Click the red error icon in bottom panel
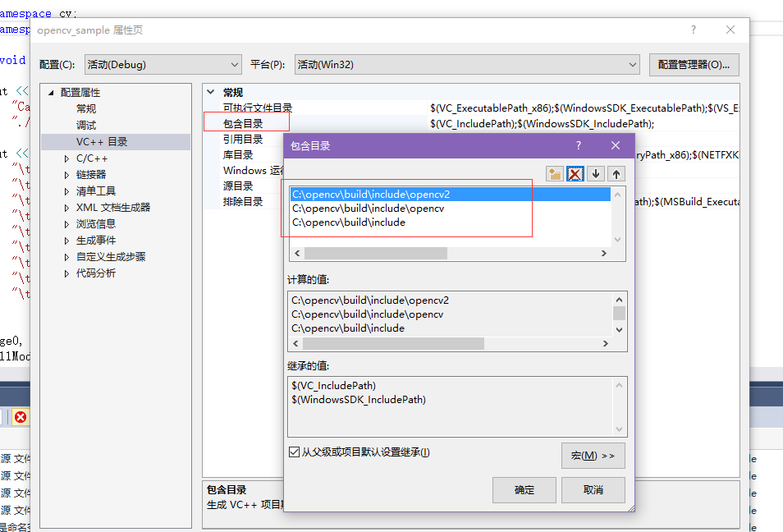Screen dimensions: 783x532 [x=21, y=417]
